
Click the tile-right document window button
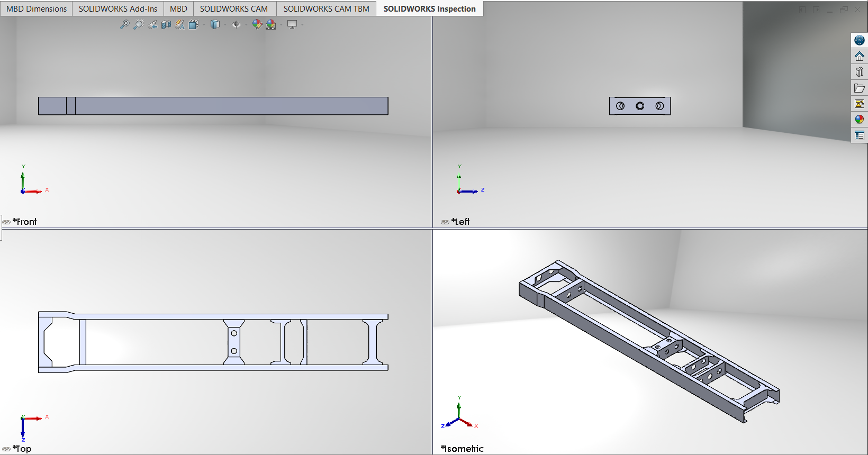816,10
